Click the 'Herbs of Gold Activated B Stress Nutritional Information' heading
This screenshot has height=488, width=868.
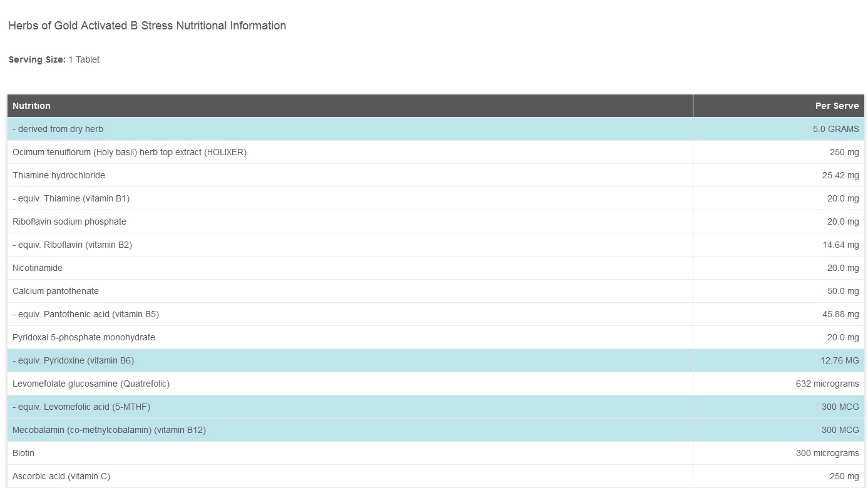(147, 26)
